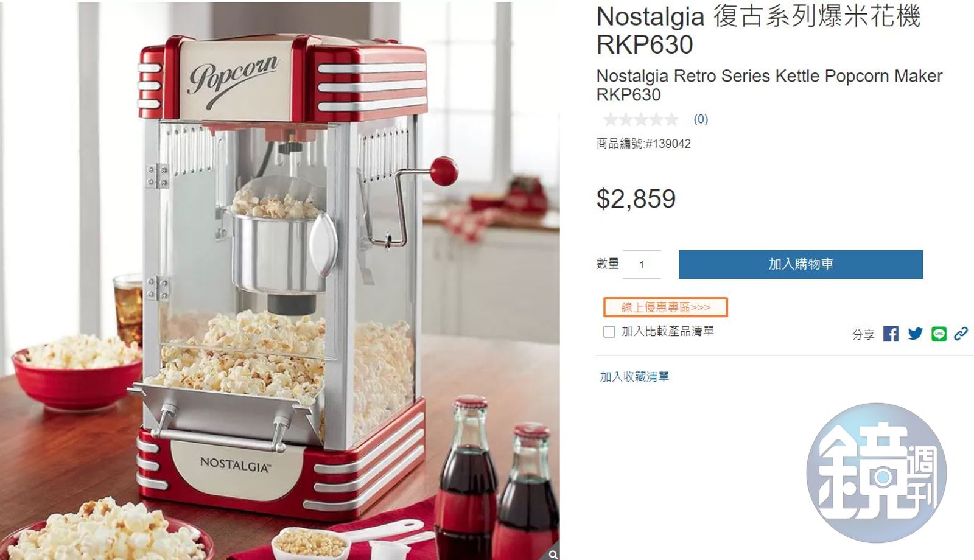
Task: Share product via LINE
Action: 939,334
